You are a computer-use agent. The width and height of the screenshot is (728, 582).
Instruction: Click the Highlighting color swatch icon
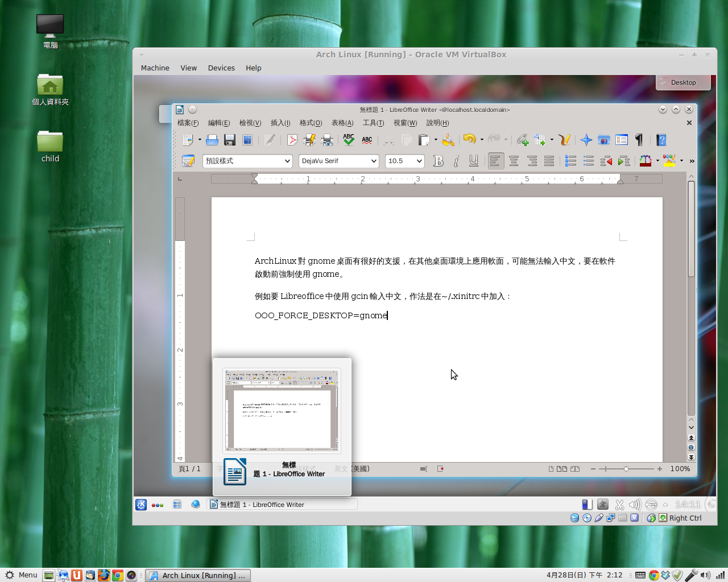pos(669,161)
